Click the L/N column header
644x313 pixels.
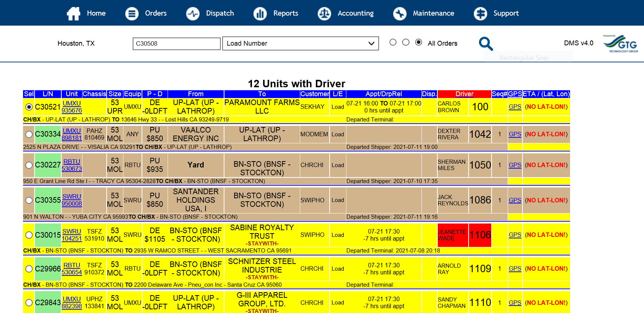tap(48, 94)
